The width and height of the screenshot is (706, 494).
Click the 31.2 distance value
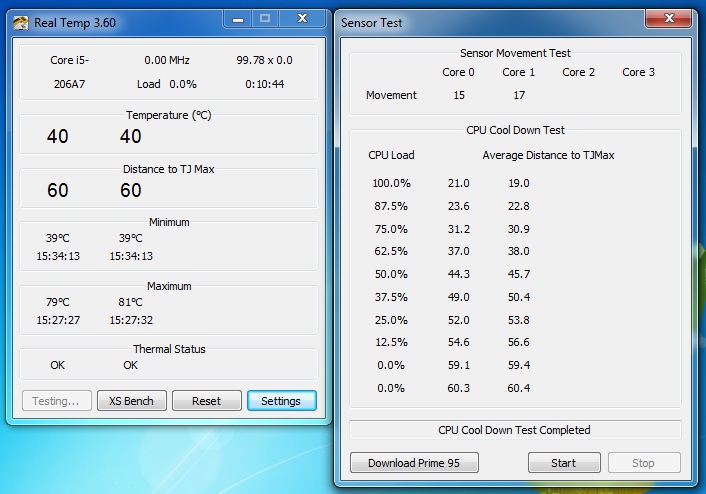pyautogui.click(x=459, y=229)
